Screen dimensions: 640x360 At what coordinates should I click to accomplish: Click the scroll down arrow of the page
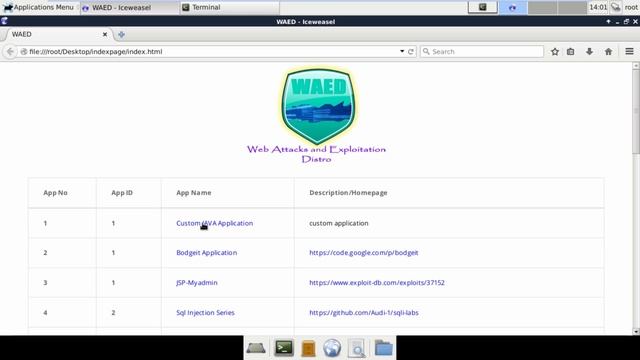click(636, 332)
